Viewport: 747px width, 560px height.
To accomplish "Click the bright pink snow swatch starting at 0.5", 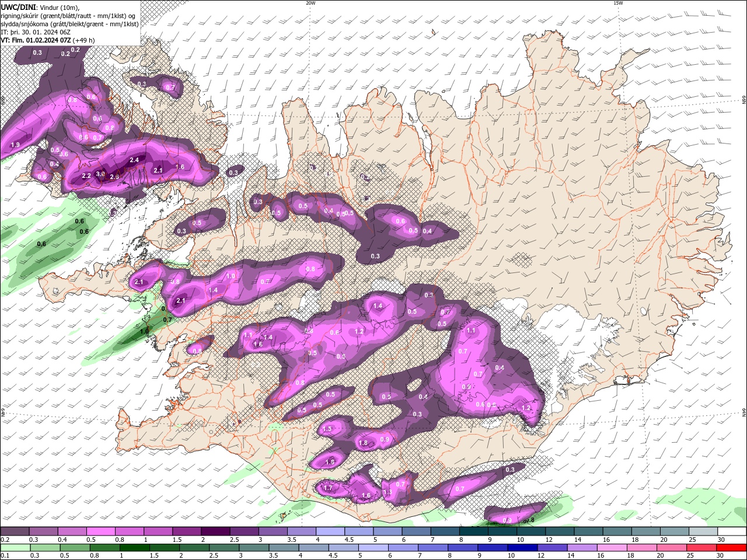I will (x=100, y=531).
